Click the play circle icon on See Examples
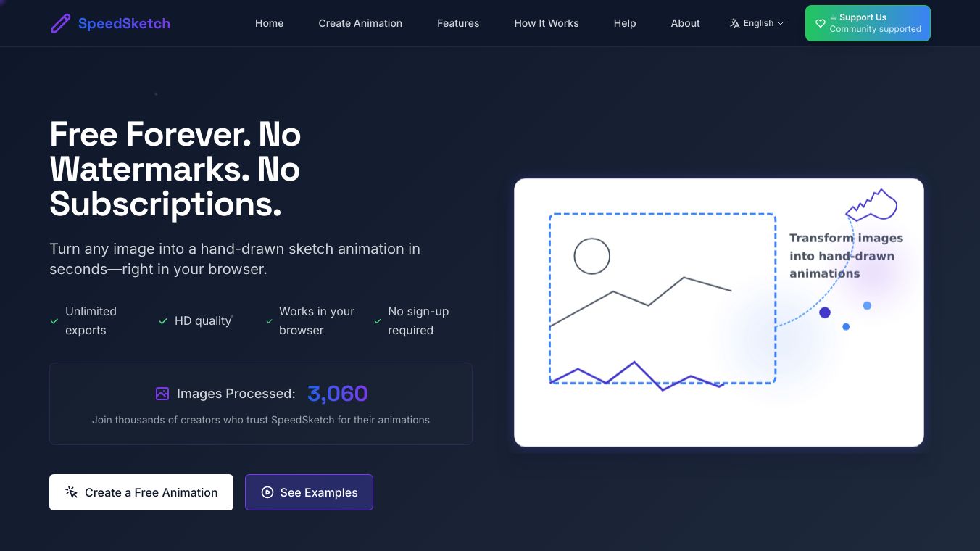The height and width of the screenshot is (551, 980). pos(267,492)
